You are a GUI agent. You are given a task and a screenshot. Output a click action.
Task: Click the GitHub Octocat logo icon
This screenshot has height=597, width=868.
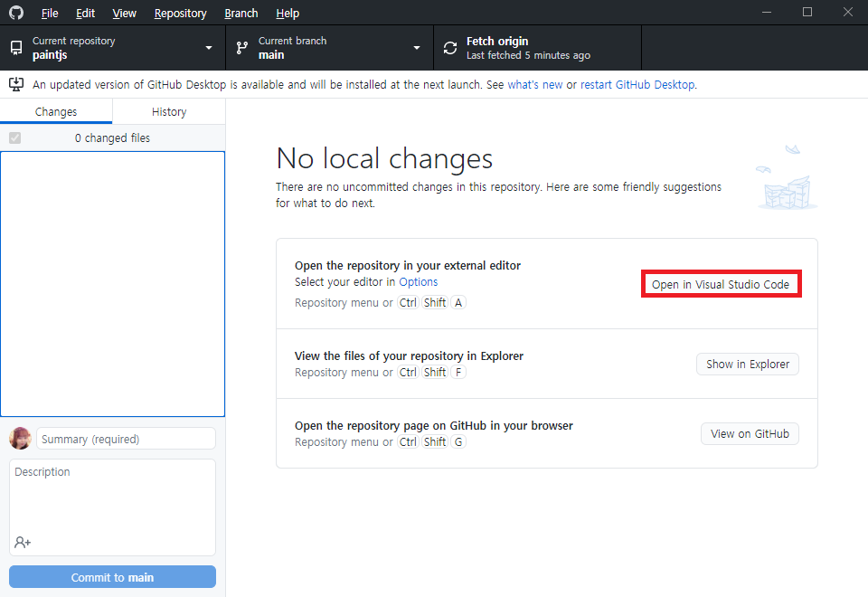16,12
